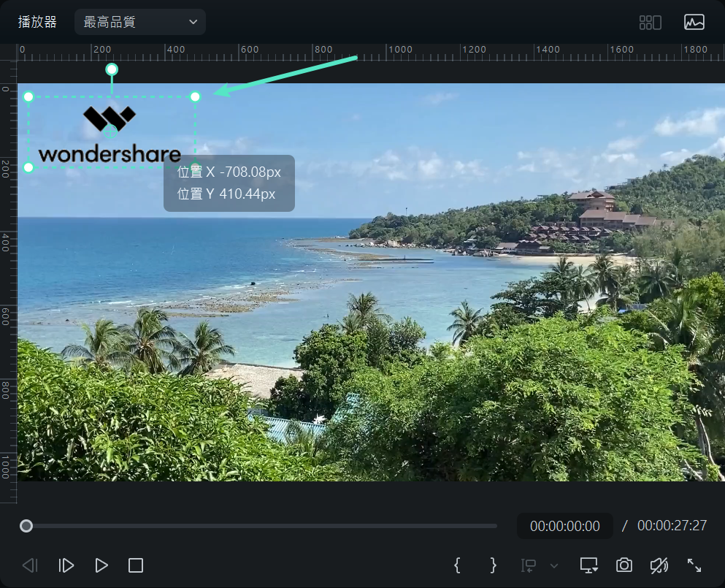Open the 最高品質 quality dropdown
This screenshot has width=725, height=588.
[139, 22]
